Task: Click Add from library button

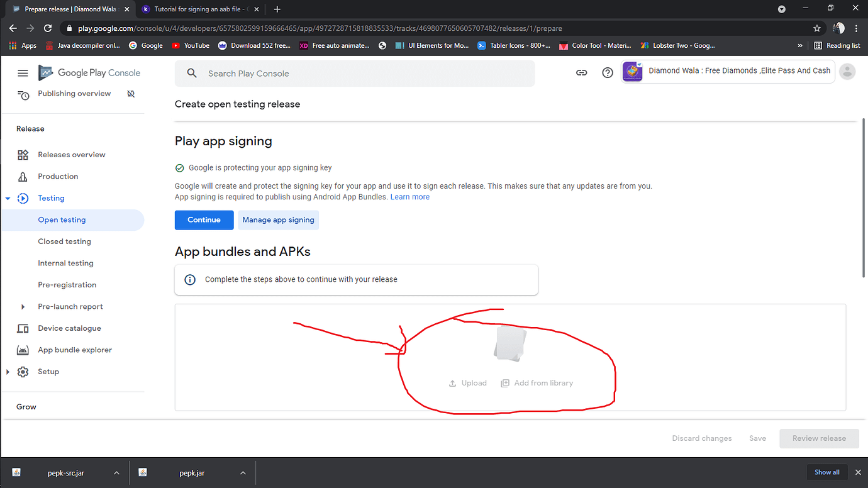Action: point(537,383)
